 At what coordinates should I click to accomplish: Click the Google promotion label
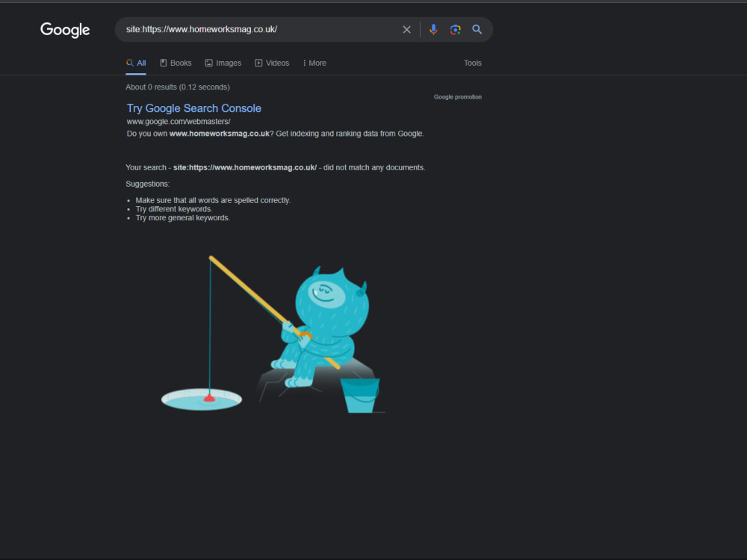(x=457, y=96)
